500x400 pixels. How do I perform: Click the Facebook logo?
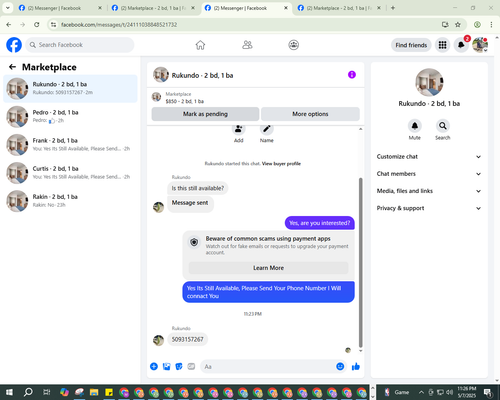[x=14, y=45]
